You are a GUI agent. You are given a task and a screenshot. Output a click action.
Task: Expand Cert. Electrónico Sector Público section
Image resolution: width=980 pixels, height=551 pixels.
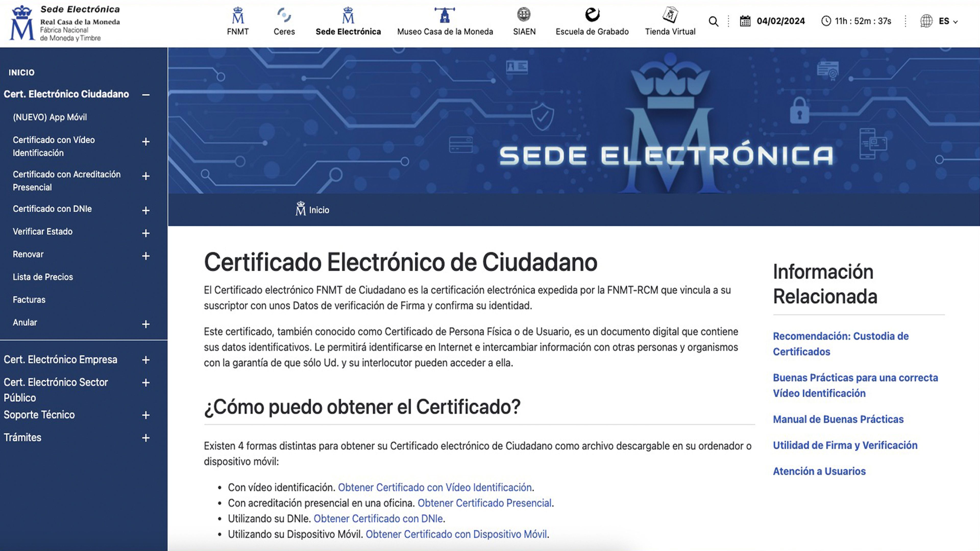tap(146, 383)
